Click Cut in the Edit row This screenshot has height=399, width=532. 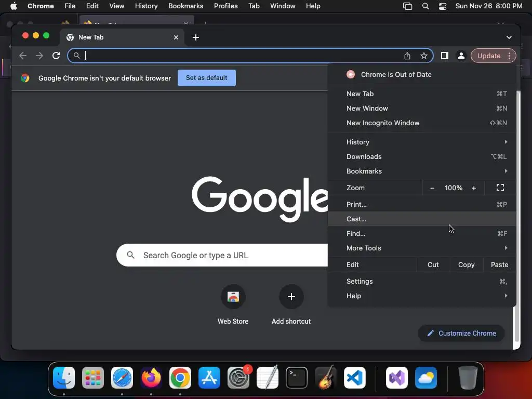(433, 264)
